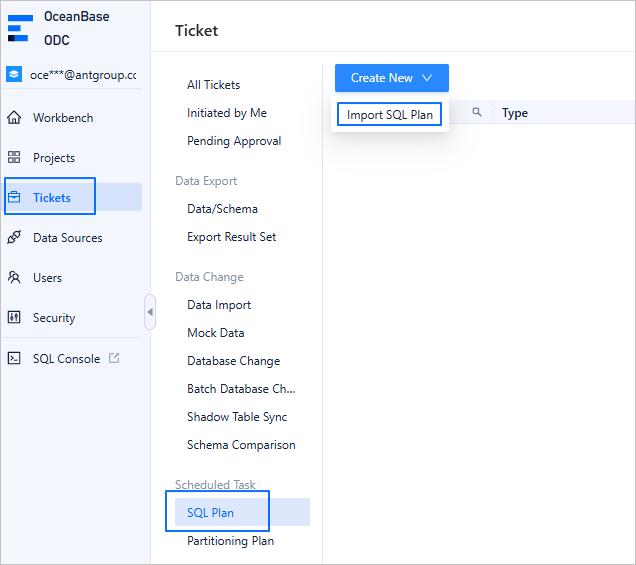The height and width of the screenshot is (565, 636).
Task: Open Shadow Table Sync tickets
Action: click(237, 417)
